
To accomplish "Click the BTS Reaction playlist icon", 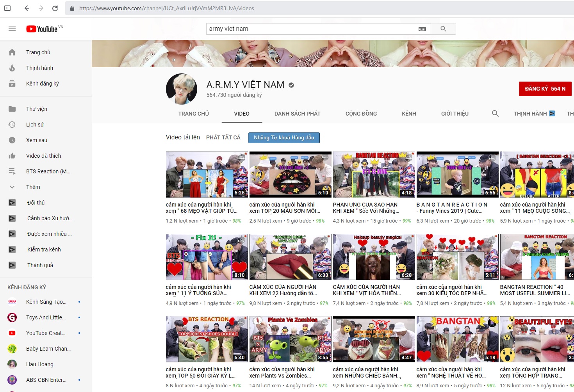I will tap(12, 171).
